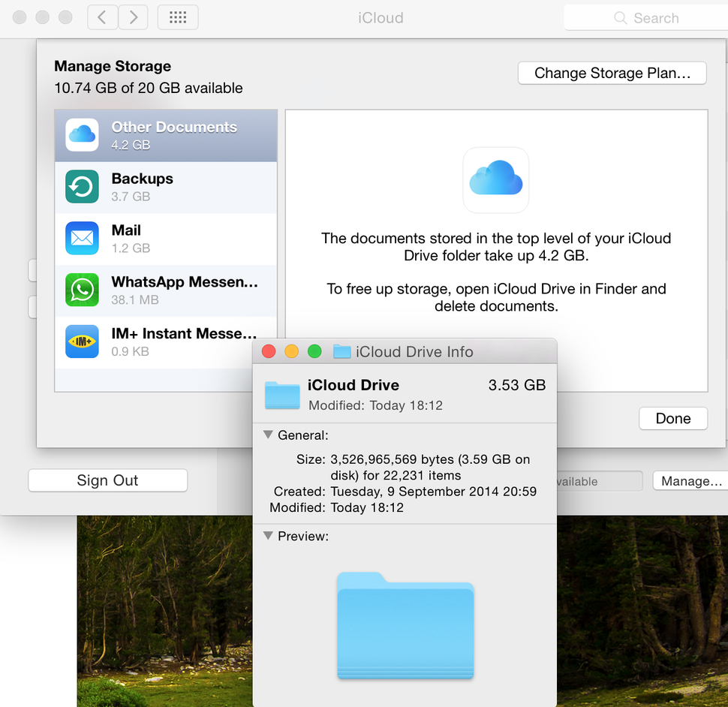Go back with the toolbar back arrow
728x707 pixels.
pyautogui.click(x=102, y=18)
